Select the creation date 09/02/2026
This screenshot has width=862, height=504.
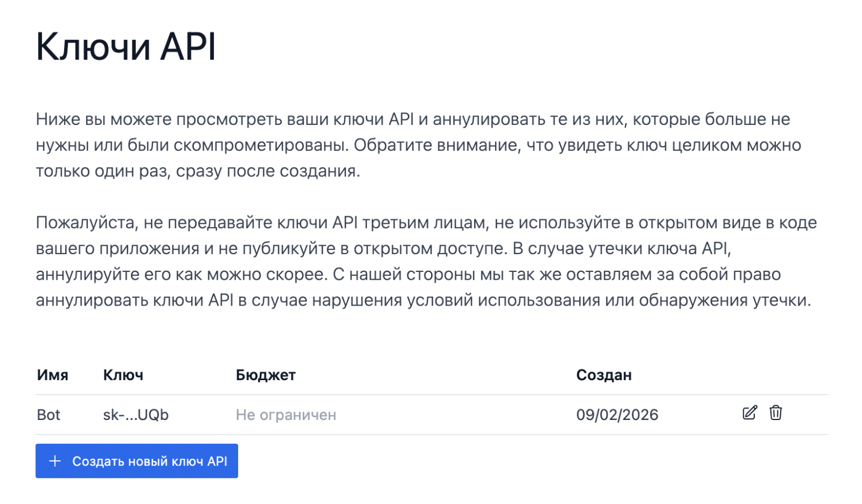point(618,414)
